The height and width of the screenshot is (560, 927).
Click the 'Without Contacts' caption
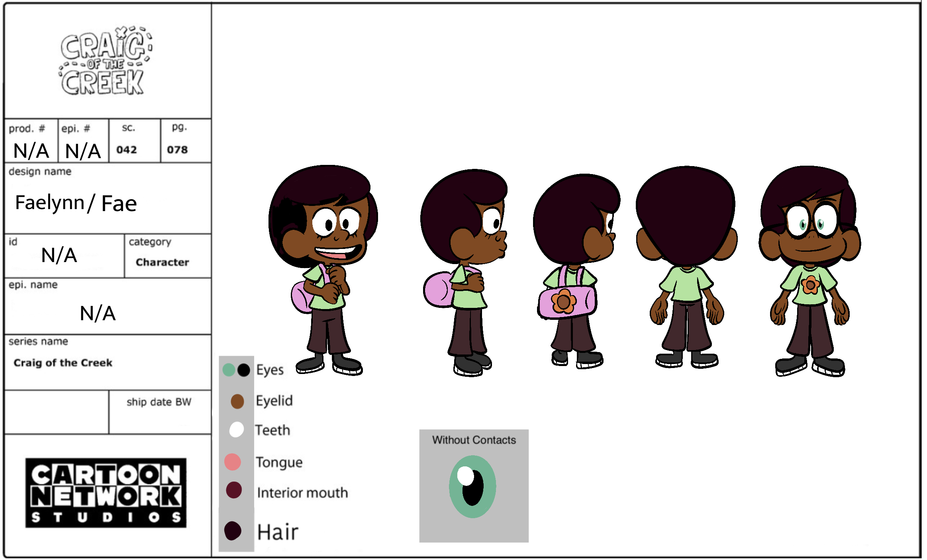pos(474,440)
